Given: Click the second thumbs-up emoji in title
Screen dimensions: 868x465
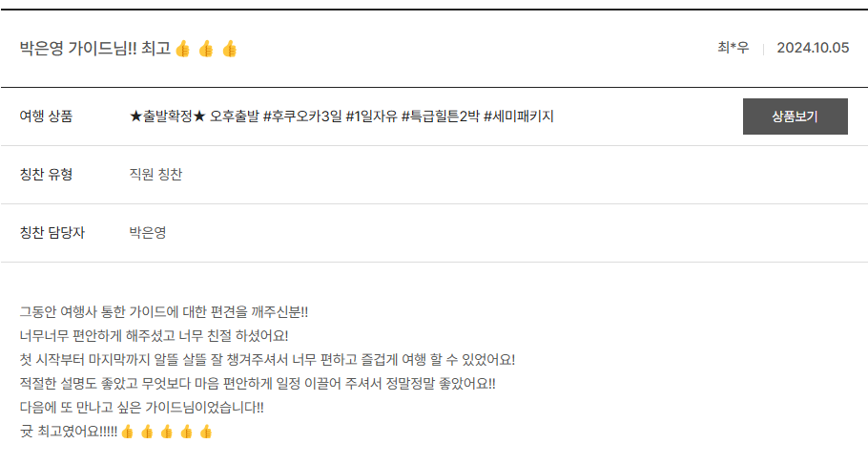Looking at the screenshot, I should tap(206, 50).
